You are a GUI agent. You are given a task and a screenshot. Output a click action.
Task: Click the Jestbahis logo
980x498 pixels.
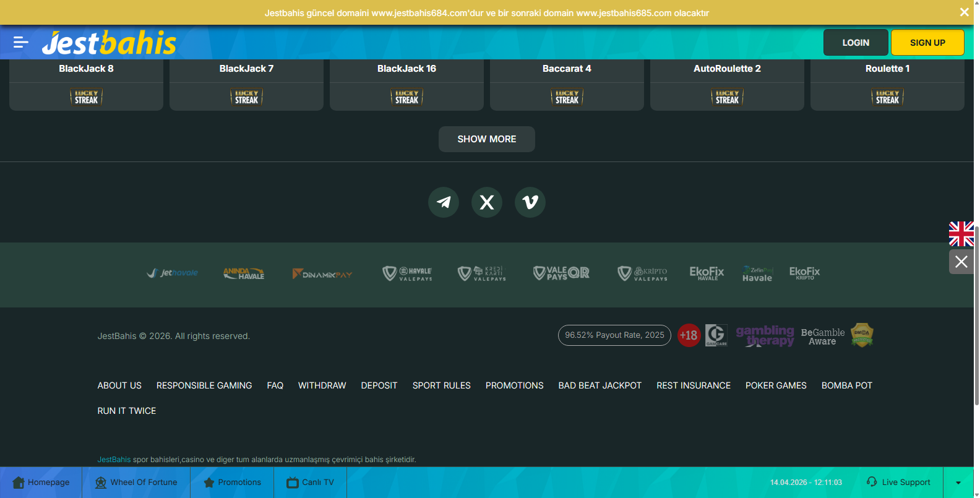(109, 43)
